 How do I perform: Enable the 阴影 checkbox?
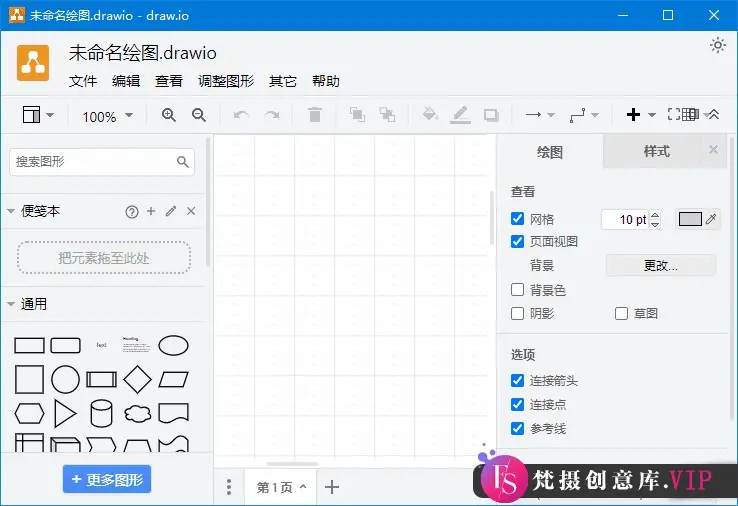[517, 313]
